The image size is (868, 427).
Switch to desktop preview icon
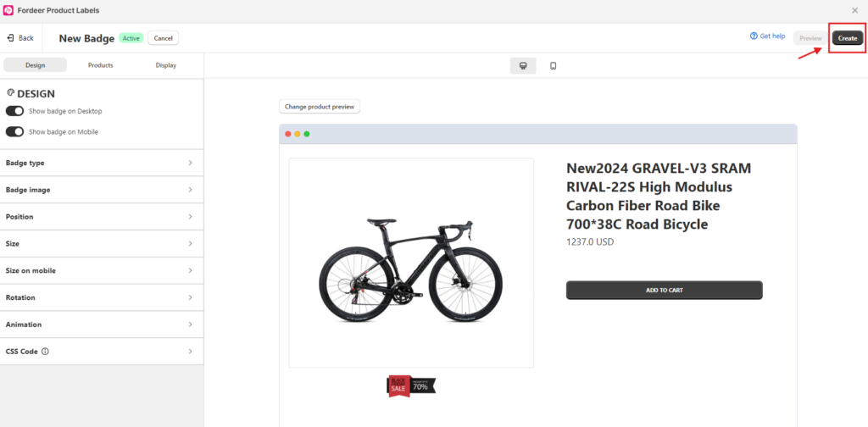tap(523, 65)
